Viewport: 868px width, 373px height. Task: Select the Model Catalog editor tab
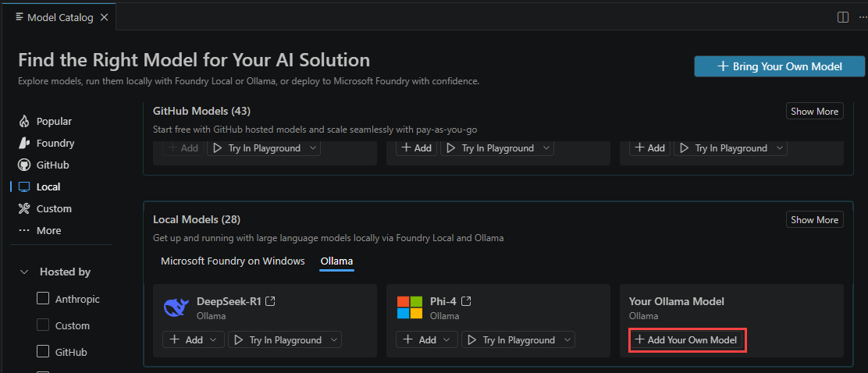pos(58,17)
